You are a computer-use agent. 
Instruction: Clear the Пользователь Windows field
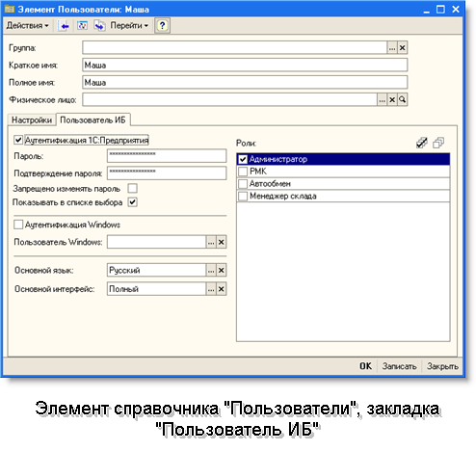tap(221, 242)
